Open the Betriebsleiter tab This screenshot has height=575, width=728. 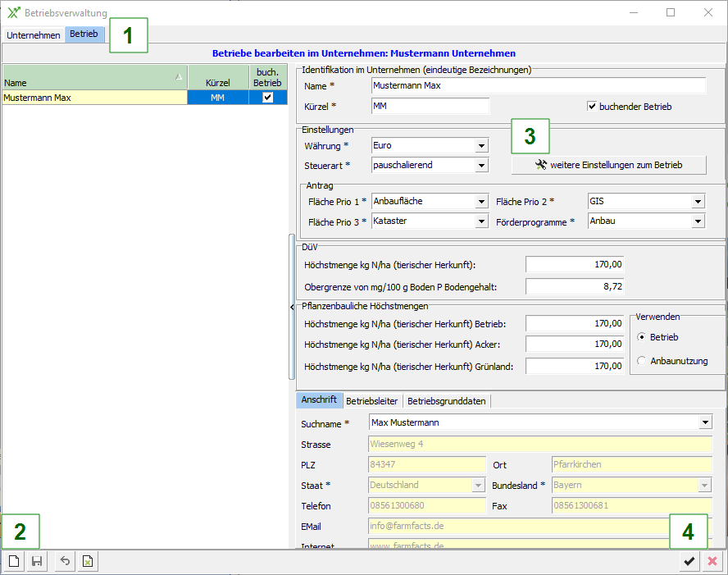(x=371, y=401)
